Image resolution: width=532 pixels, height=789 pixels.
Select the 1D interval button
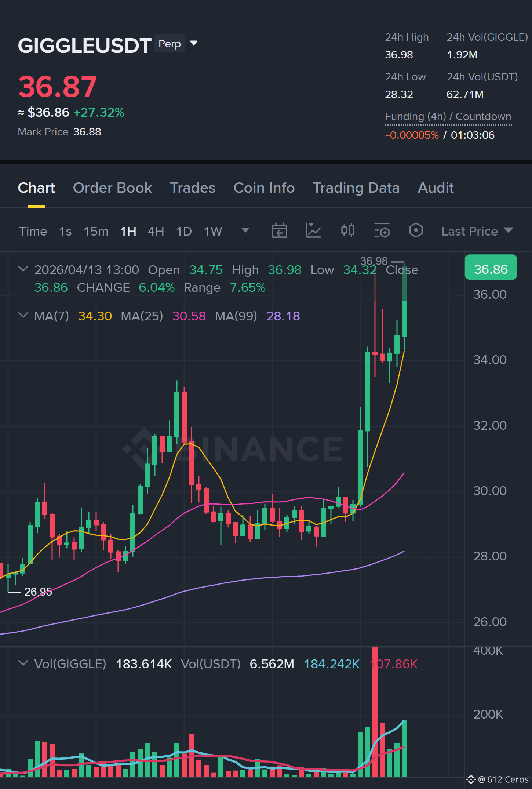coord(184,231)
